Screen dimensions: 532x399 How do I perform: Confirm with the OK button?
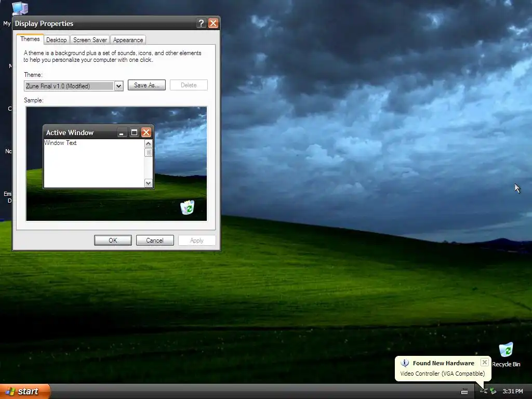113,240
